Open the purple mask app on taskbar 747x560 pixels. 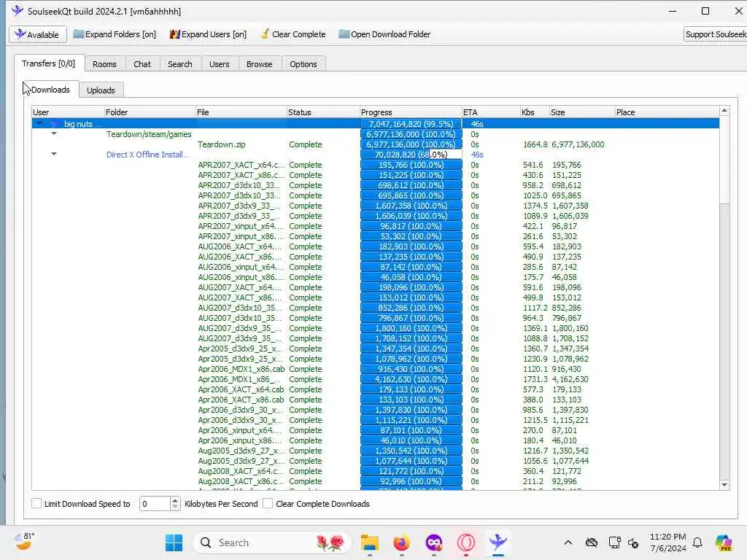(x=434, y=542)
